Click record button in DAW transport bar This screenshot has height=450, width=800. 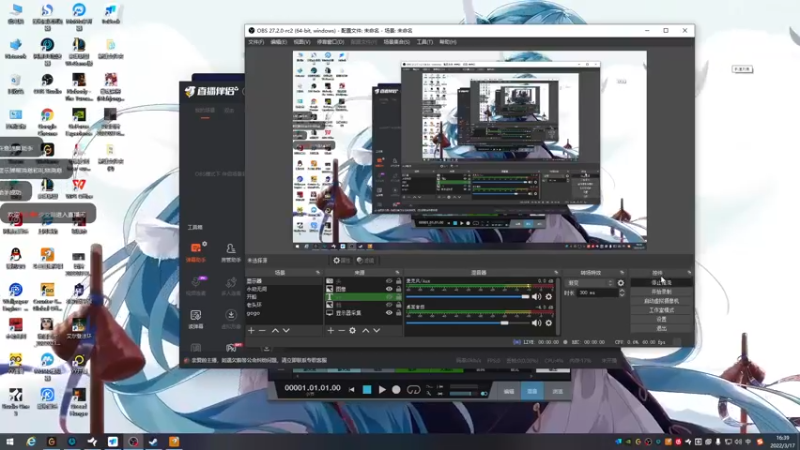coord(396,390)
